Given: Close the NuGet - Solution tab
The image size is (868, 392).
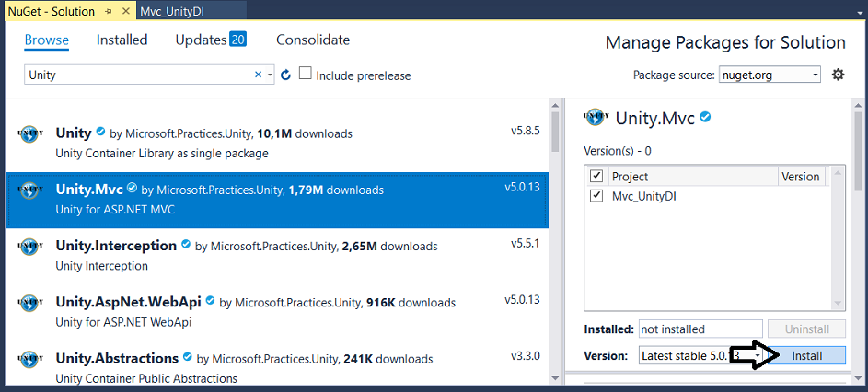Looking at the screenshot, I should pos(127,11).
